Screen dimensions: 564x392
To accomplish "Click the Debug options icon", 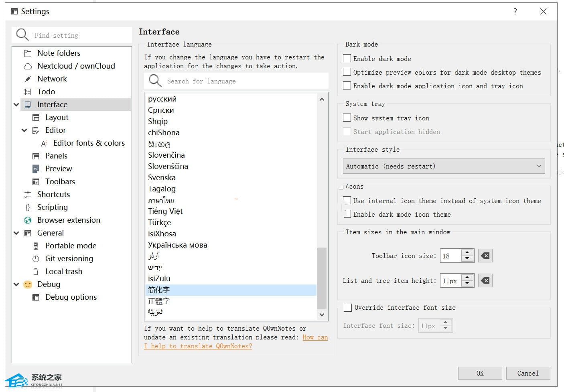I will coord(36,297).
